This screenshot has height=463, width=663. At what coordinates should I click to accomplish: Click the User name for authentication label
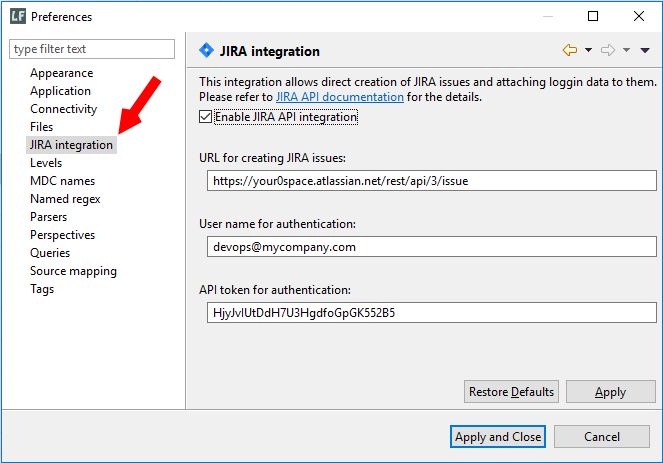click(x=277, y=224)
